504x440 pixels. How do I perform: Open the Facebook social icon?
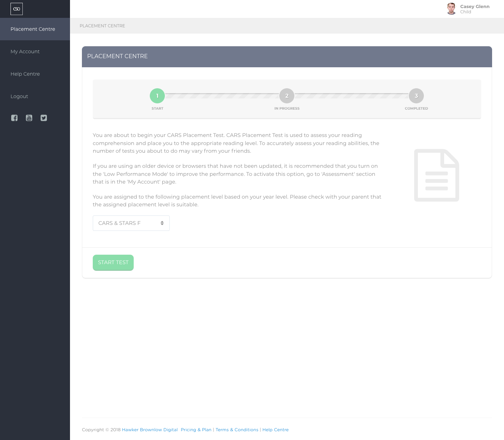pos(14,118)
